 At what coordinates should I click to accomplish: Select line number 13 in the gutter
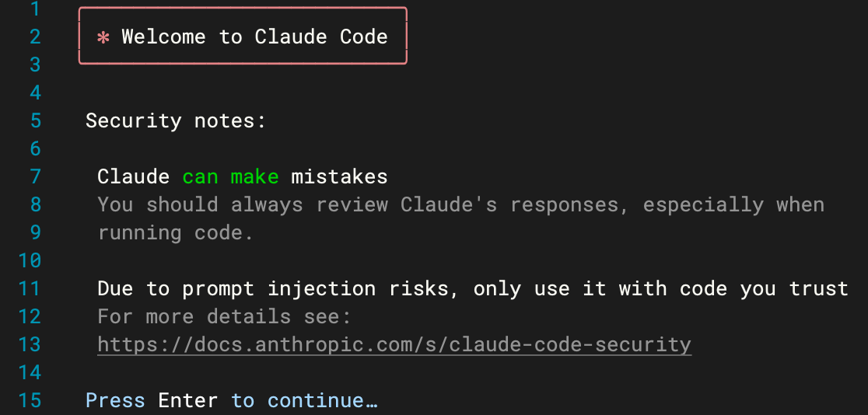pyautogui.click(x=29, y=344)
